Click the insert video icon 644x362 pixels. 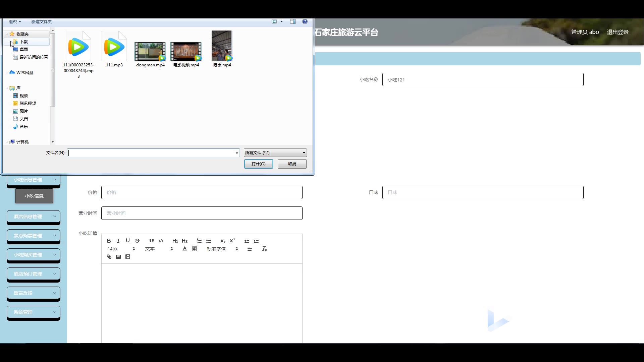[128, 257]
